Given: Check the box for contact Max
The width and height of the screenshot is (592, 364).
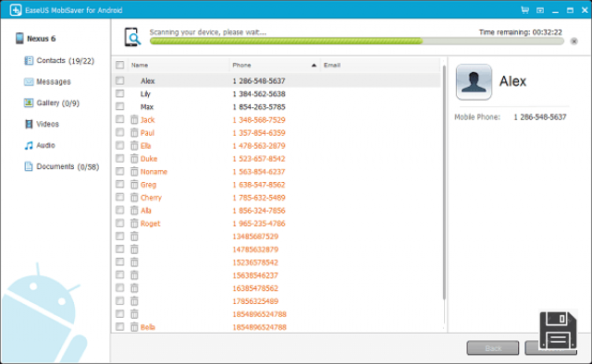Looking at the screenshot, I should click(x=120, y=106).
